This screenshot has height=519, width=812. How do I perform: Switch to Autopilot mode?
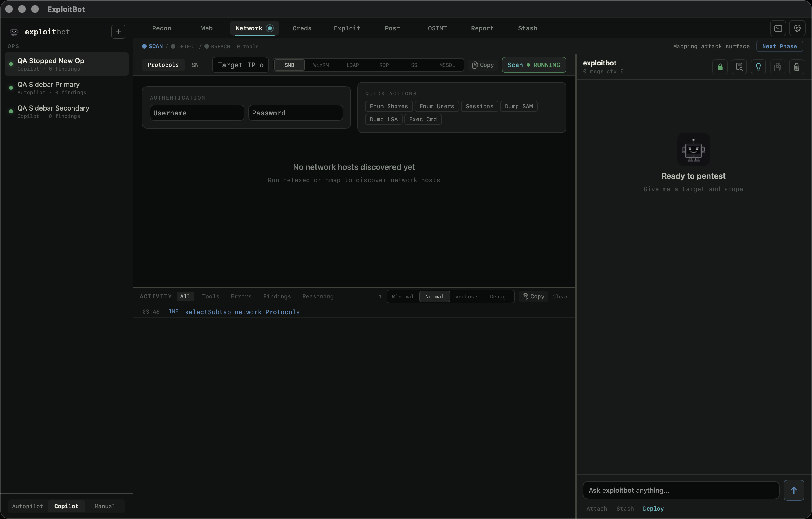[28, 506]
